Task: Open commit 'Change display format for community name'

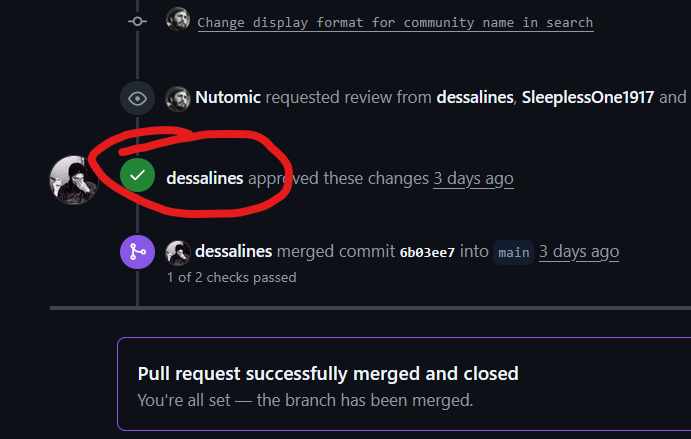Action: coord(395,22)
